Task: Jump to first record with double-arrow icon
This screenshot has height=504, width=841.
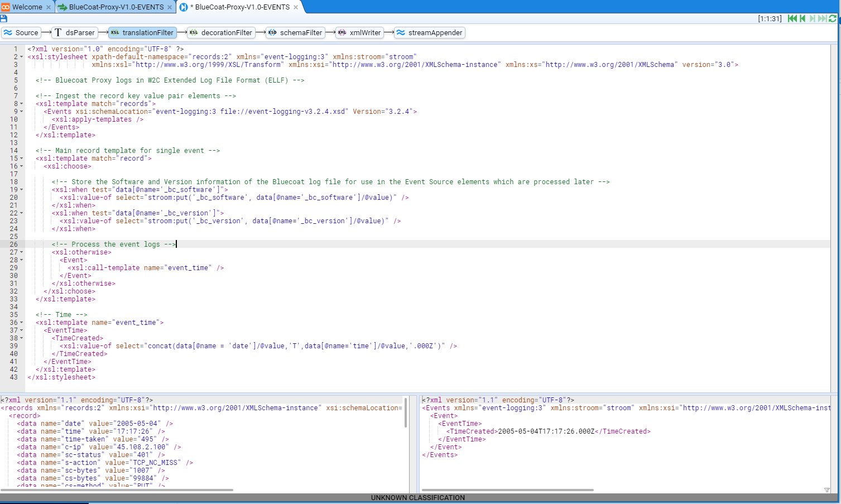Action: click(x=792, y=18)
